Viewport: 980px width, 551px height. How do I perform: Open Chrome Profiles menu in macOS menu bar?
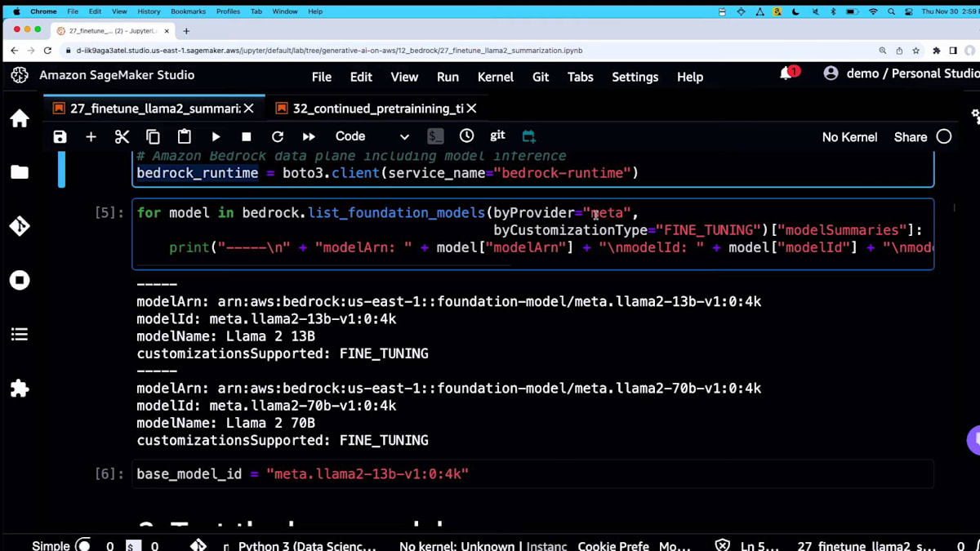click(228, 11)
